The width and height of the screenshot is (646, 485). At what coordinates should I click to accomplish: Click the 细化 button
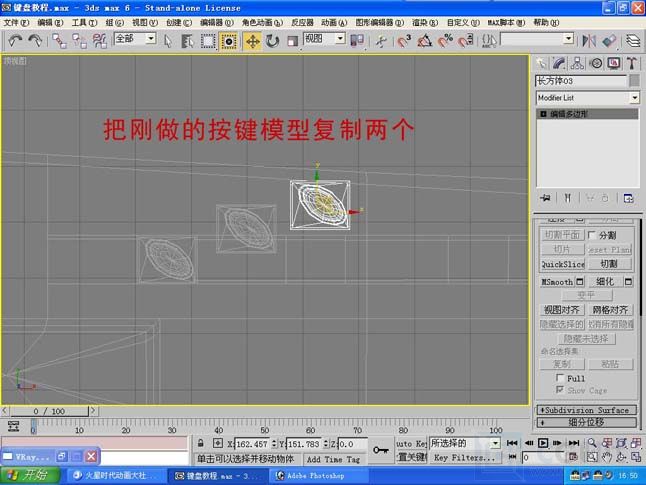click(x=605, y=282)
